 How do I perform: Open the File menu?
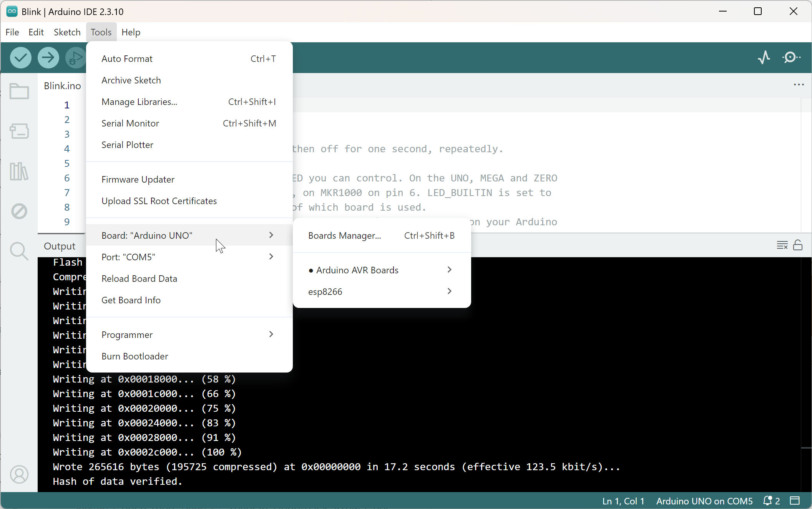(x=12, y=32)
